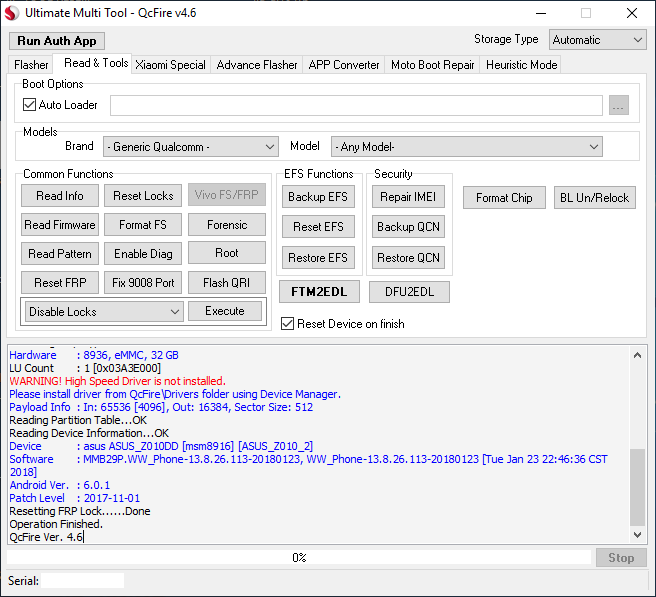656x597 pixels.
Task: Click the log scrollbar down arrow
Action: pyautogui.click(x=638, y=534)
